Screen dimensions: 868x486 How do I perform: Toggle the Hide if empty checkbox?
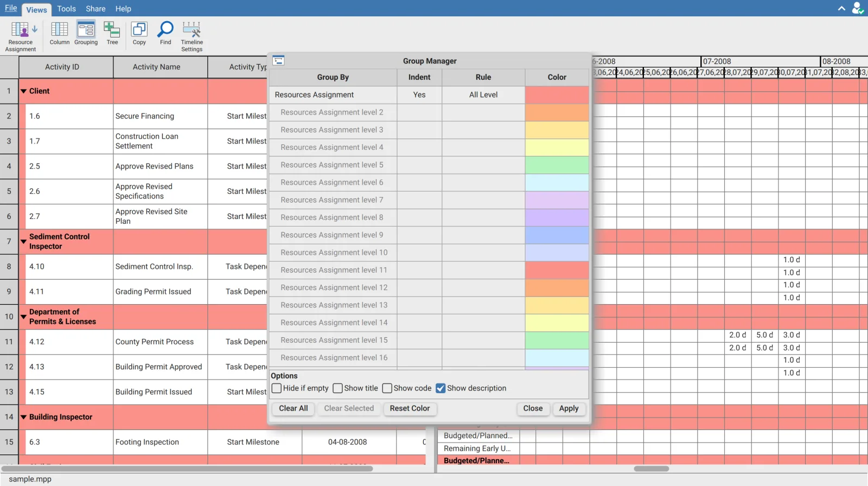(277, 388)
